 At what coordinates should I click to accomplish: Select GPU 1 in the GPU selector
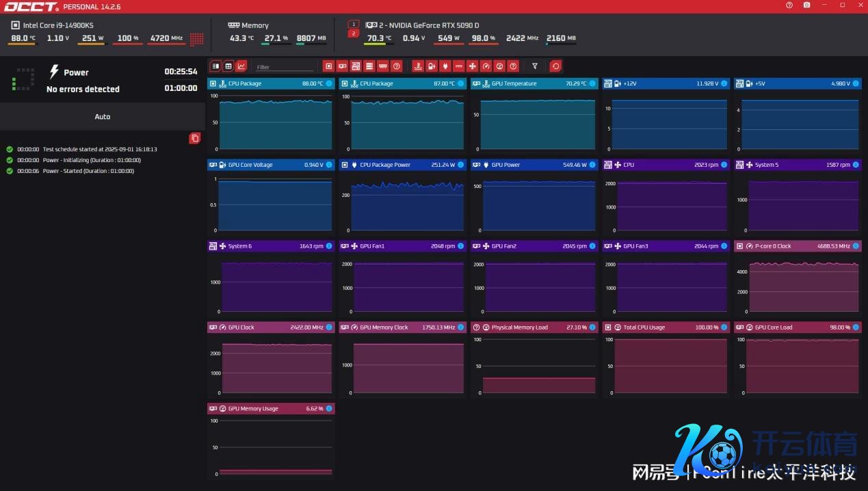click(353, 24)
